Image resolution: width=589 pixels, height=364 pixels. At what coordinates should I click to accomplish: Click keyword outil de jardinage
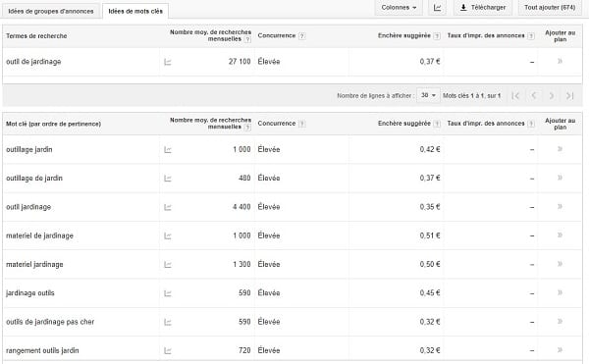click(33, 62)
